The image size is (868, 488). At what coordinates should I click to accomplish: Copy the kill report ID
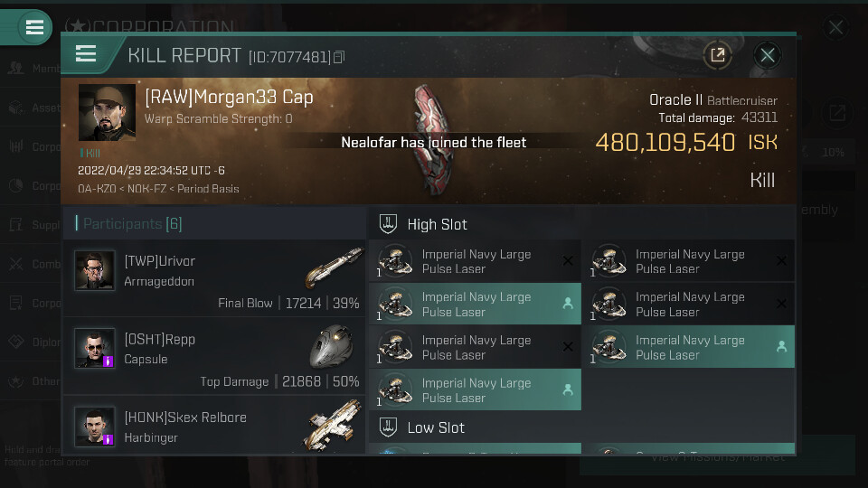pyautogui.click(x=339, y=58)
